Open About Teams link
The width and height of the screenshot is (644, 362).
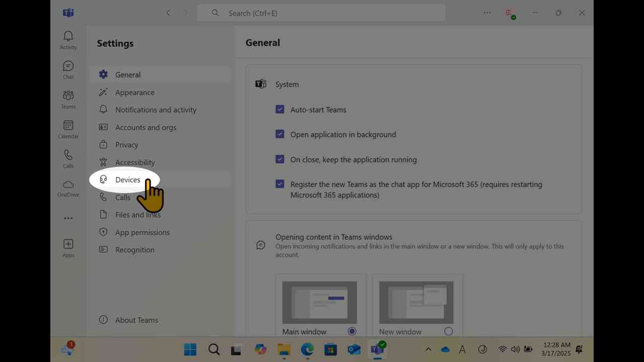[129, 320]
